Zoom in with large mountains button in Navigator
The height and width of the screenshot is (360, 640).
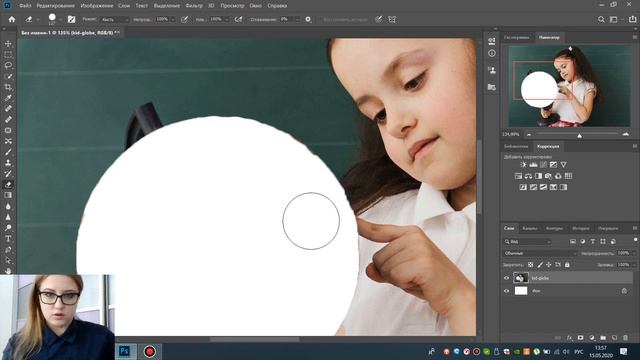626,134
